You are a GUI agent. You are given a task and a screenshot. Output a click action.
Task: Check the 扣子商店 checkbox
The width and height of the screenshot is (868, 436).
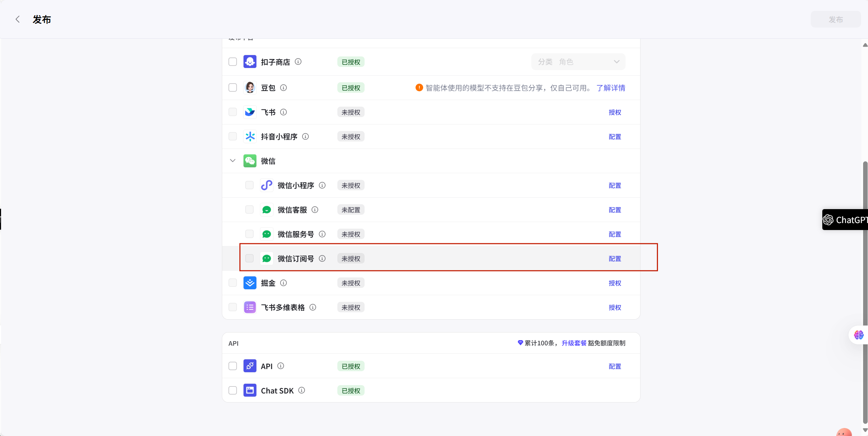click(x=233, y=62)
